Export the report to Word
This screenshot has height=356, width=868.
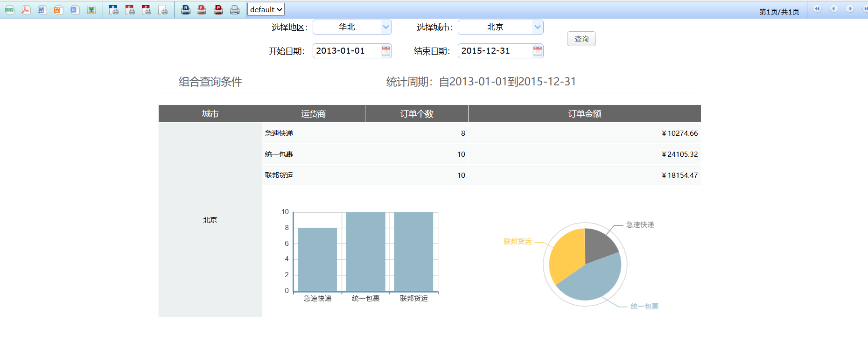[42, 10]
